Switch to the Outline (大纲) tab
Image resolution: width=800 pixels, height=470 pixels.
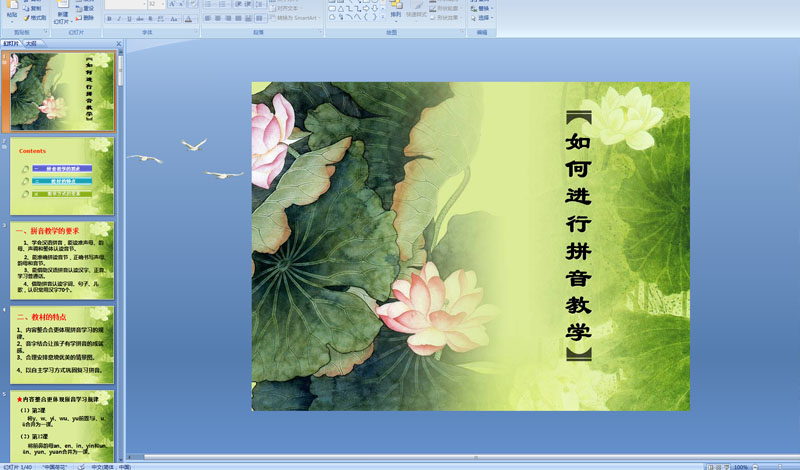31,44
